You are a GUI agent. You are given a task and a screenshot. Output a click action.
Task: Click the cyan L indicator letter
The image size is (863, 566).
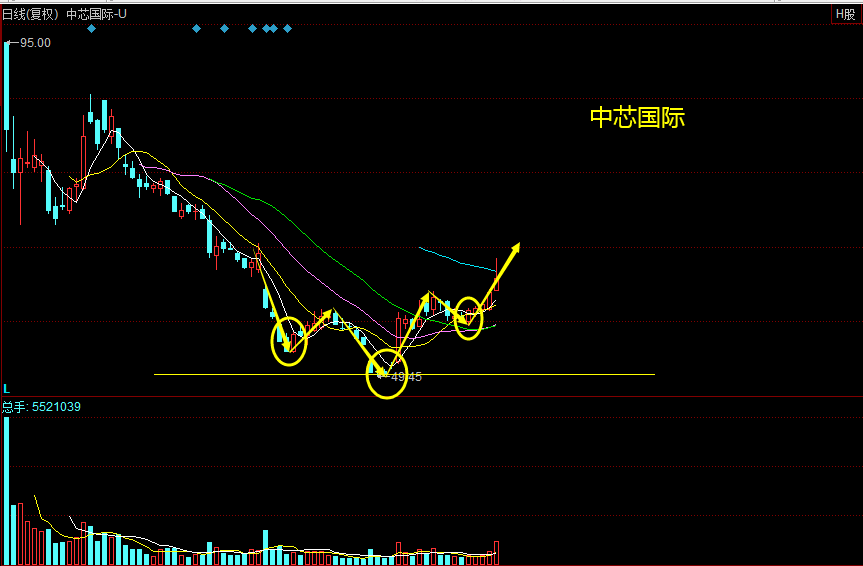(x=7, y=389)
